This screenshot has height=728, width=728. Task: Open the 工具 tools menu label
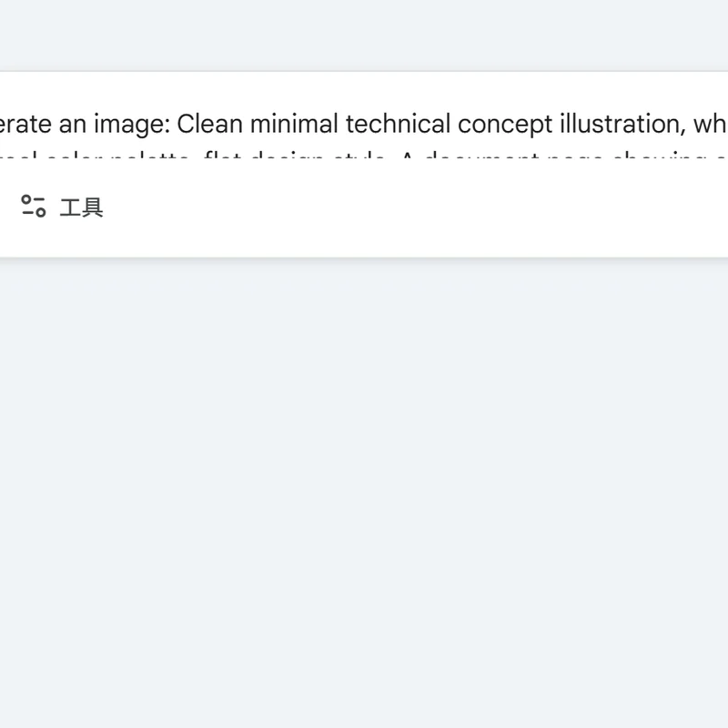(x=81, y=207)
